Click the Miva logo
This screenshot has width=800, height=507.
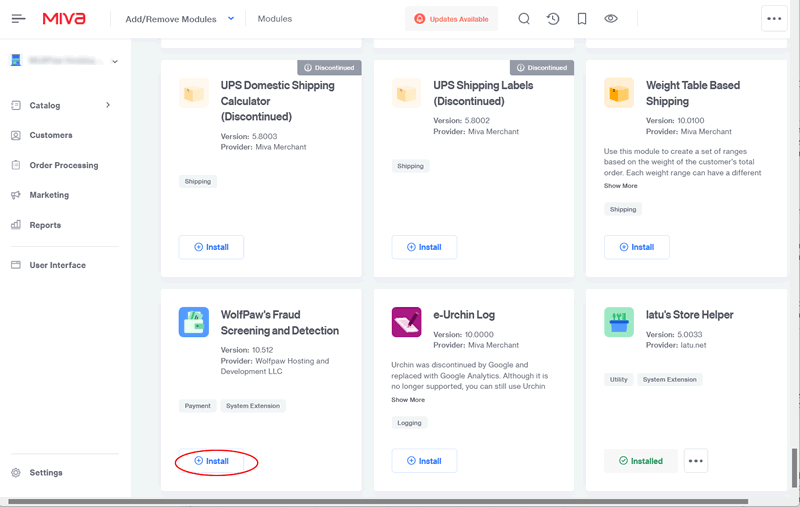(x=64, y=19)
